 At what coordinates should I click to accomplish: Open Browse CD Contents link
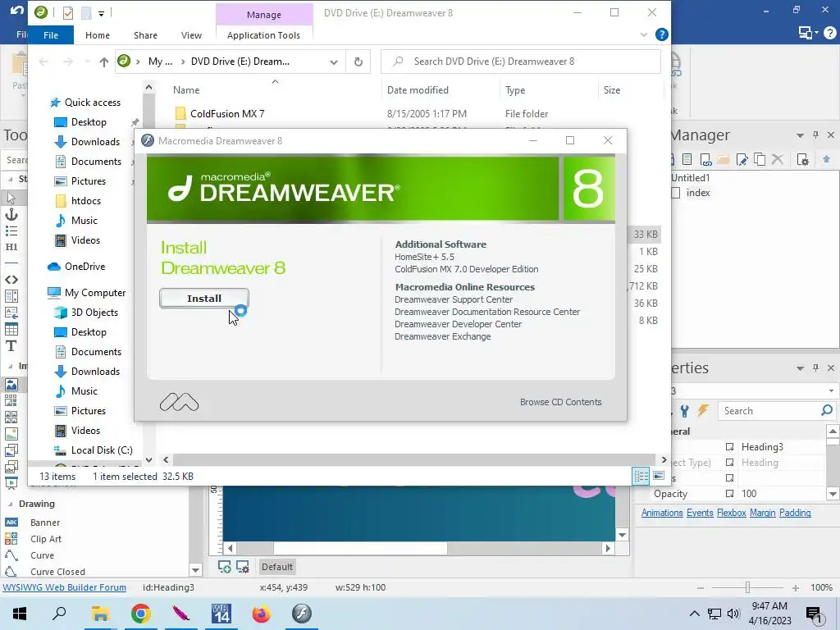coord(560,402)
